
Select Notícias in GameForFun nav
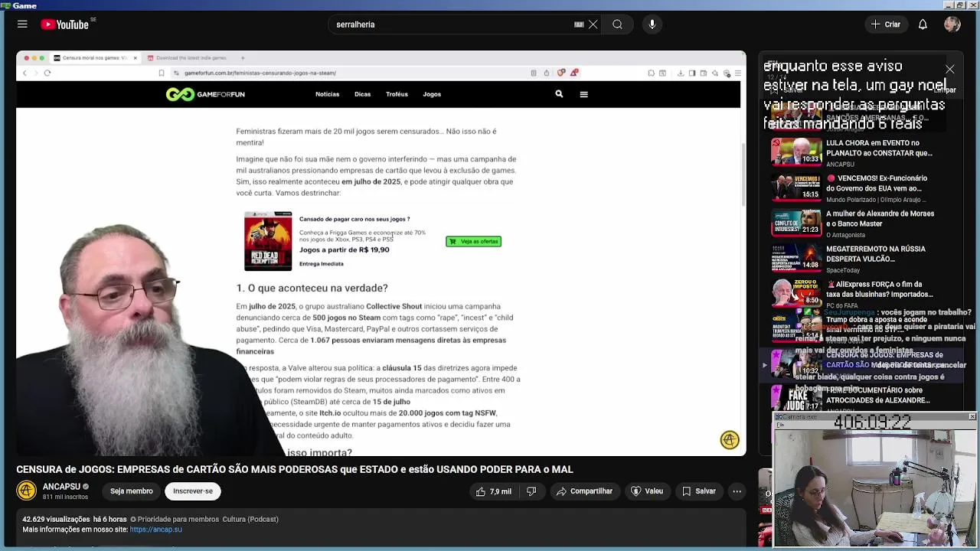tap(327, 94)
